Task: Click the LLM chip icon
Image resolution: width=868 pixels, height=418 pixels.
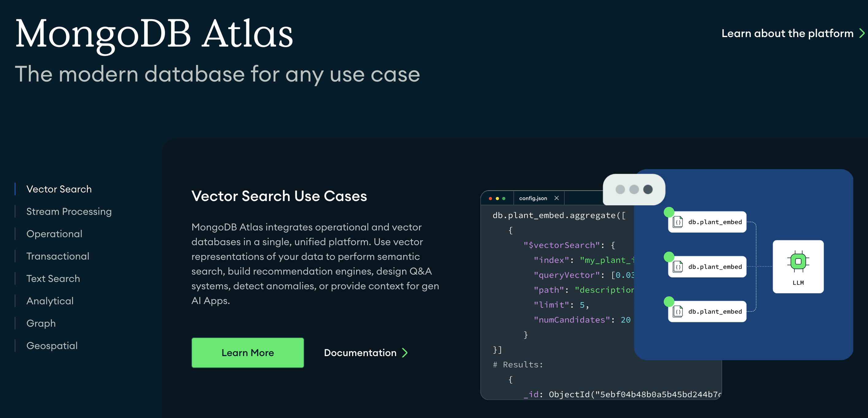Action: [798, 261]
